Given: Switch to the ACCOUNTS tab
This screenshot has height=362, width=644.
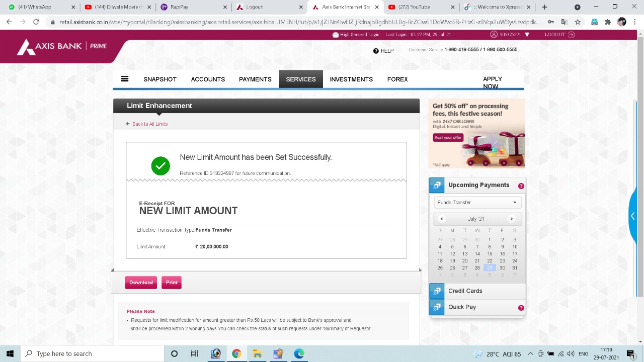Looking at the screenshot, I should click(207, 79).
